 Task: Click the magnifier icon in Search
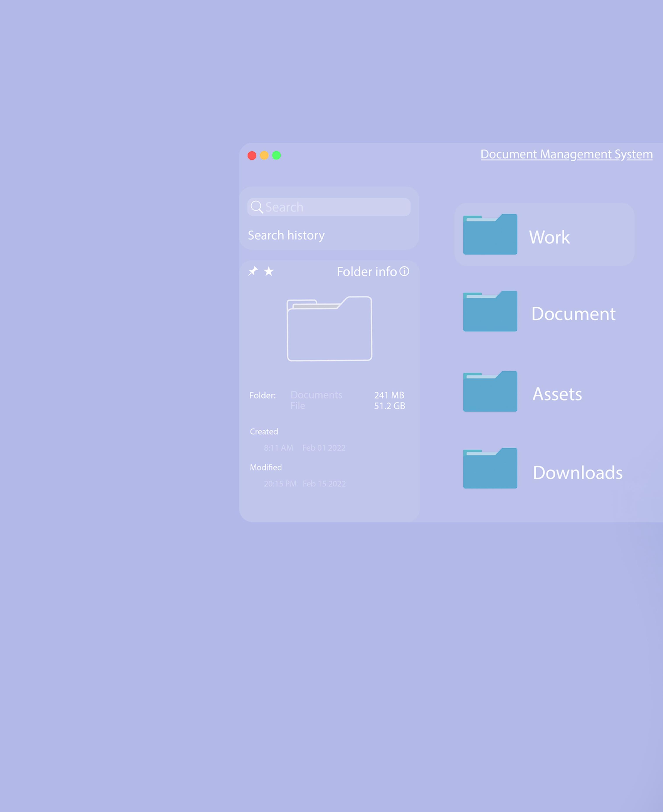(x=257, y=207)
